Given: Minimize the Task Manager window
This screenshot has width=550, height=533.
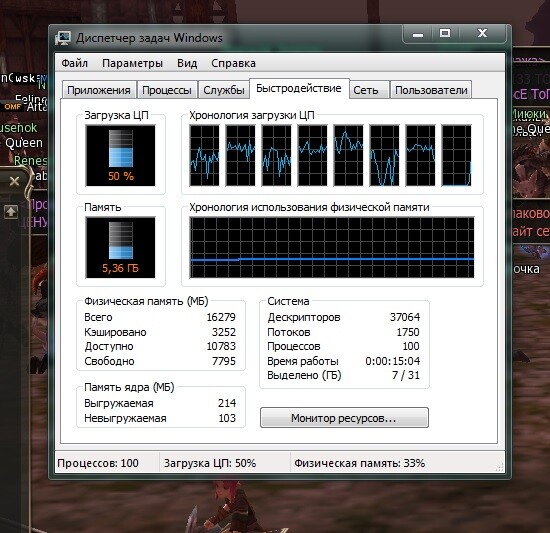Looking at the screenshot, I should tap(417, 34).
